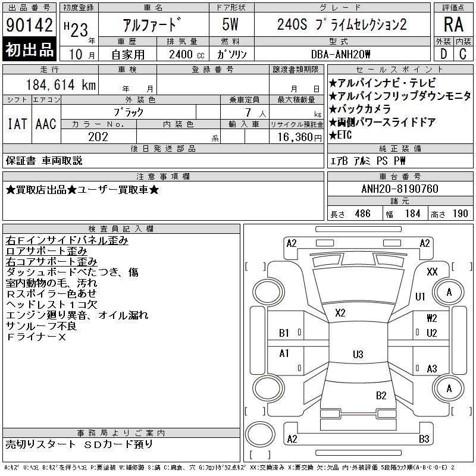Click the lot number 90142

point(28,26)
